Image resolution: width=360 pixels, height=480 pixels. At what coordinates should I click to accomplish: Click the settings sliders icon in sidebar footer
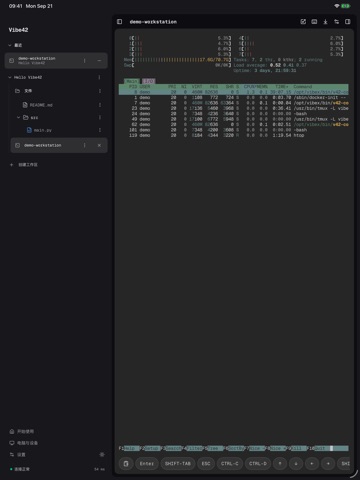click(12, 455)
